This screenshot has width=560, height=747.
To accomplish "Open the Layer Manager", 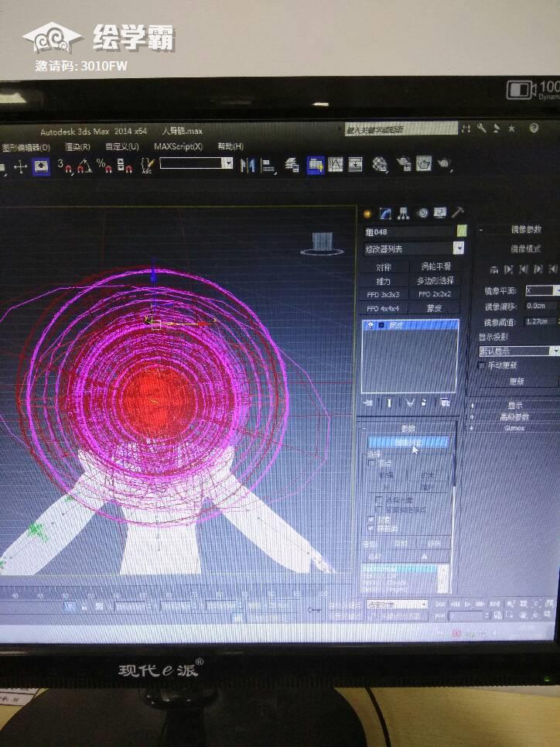I will pos(292,165).
